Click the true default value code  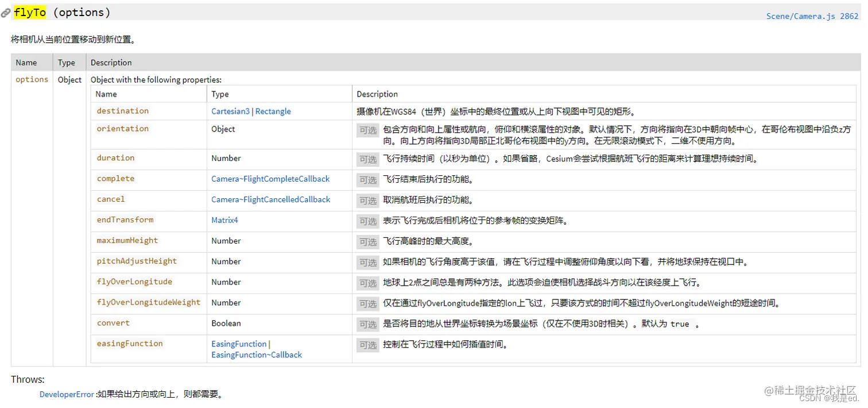coord(680,324)
